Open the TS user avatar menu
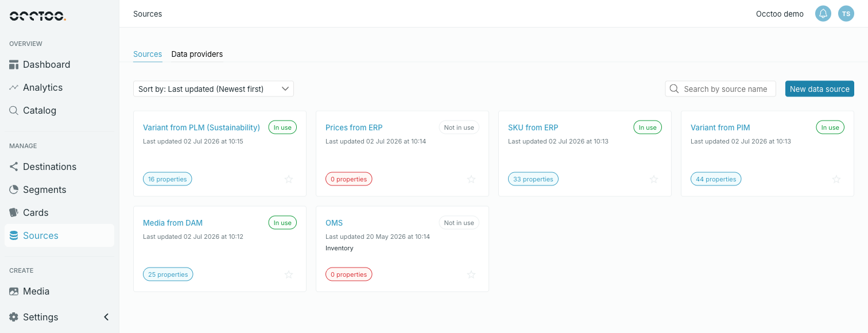Viewport: 868px width, 333px height. click(846, 14)
